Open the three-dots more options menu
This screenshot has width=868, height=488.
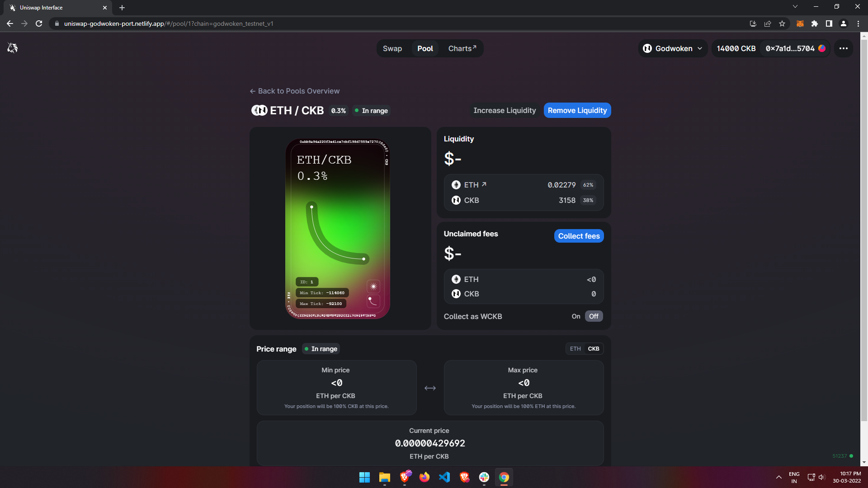click(x=844, y=48)
